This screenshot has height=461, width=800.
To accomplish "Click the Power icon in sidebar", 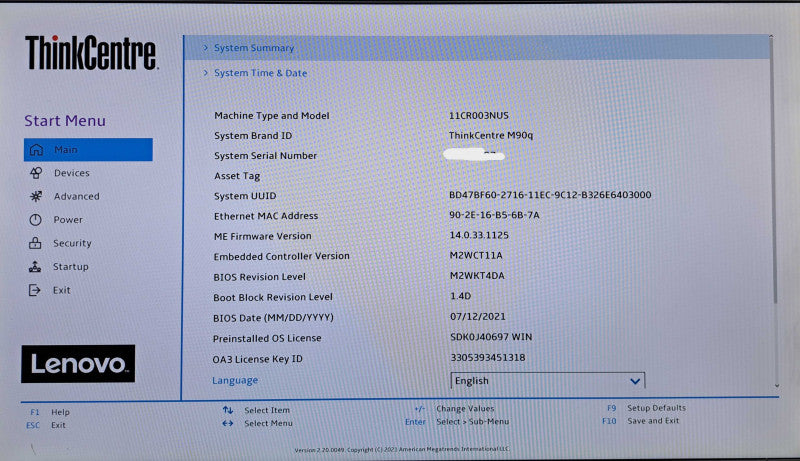I will (x=35, y=220).
